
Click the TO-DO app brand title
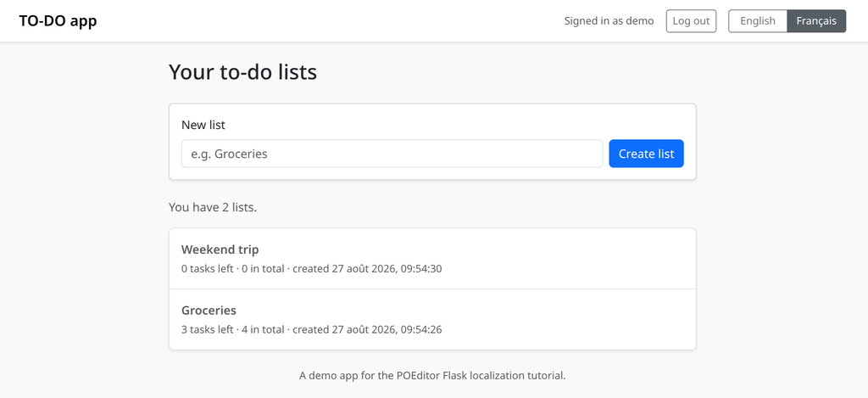pyautogui.click(x=58, y=21)
